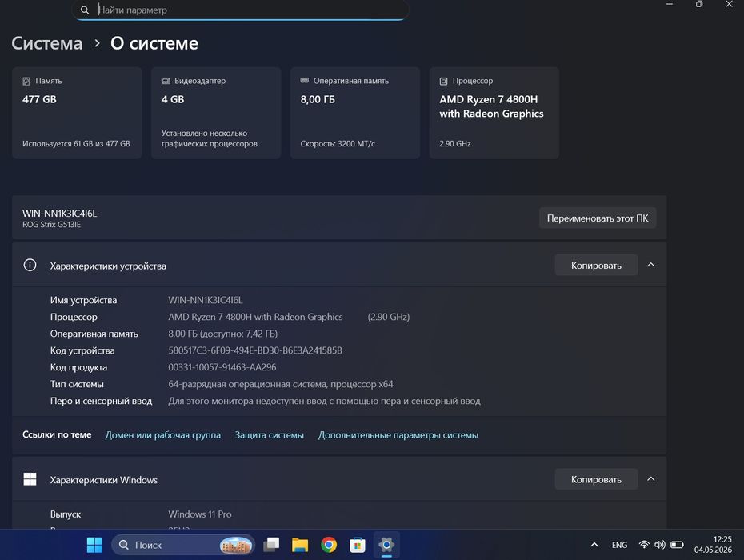Click the Settings gear taskbar icon
This screenshot has width=744, height=560.
point(386,545)
